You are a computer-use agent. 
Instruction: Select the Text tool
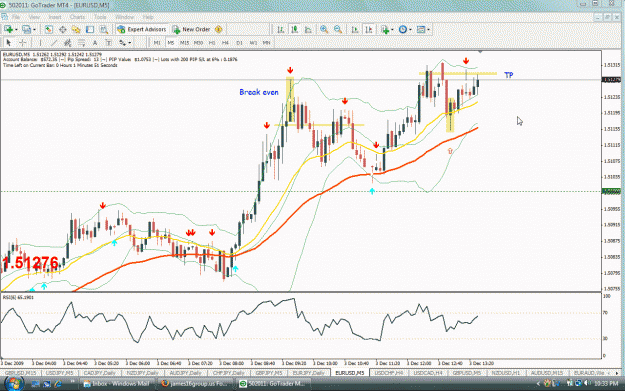tap(95, 43)
